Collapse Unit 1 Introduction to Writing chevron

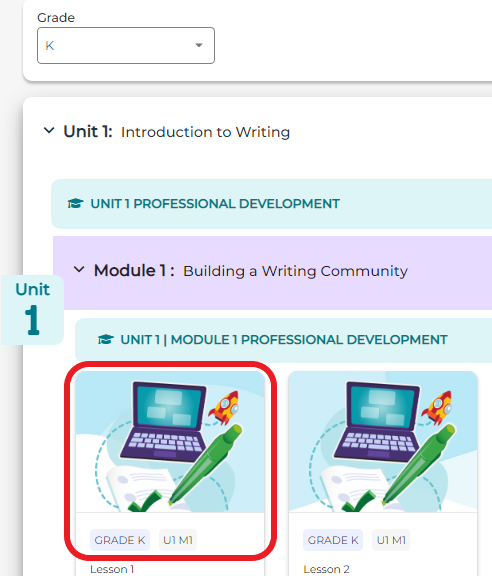click(49, 130)
